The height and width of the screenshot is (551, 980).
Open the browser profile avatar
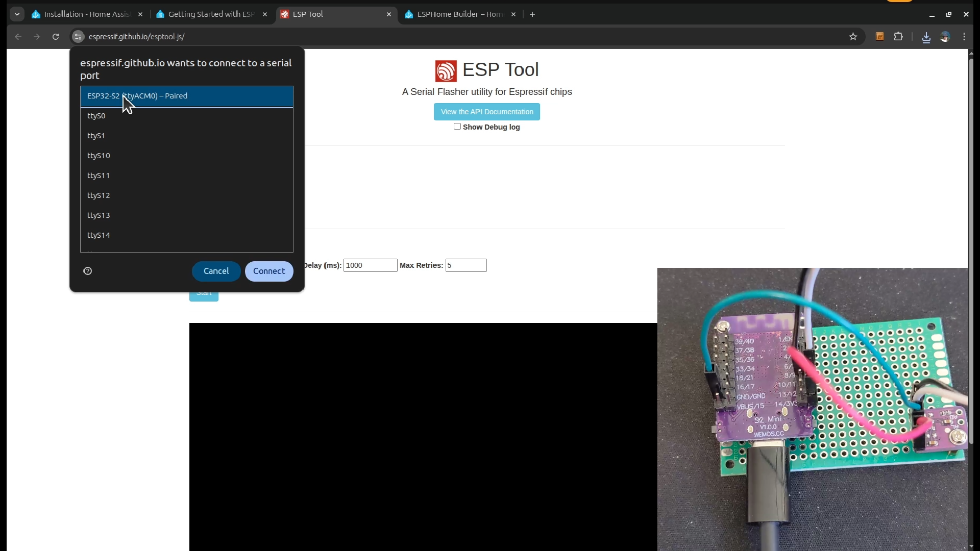pos(945,37)
